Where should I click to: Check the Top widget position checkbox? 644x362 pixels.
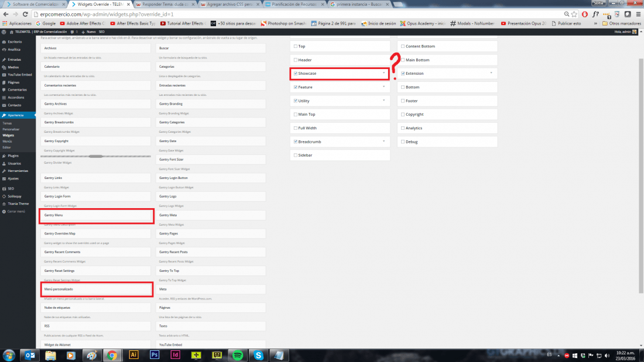[295, 46]
